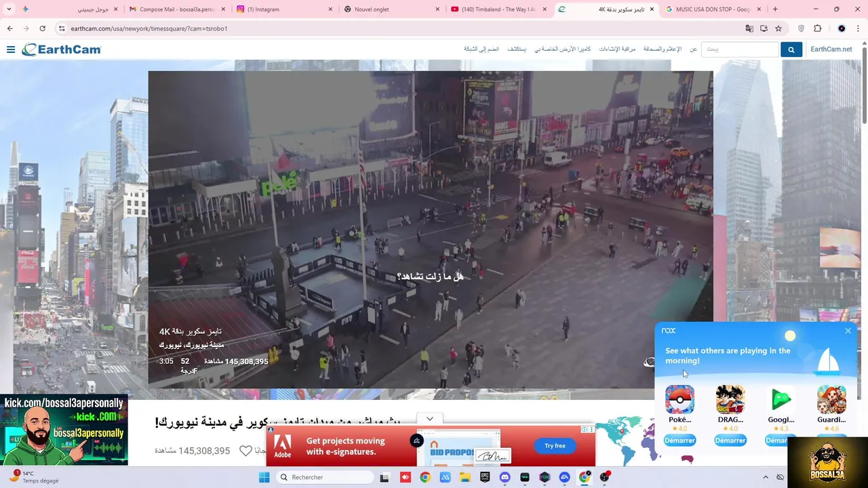Click Démarrer under DRAG...

click(730, 441)
